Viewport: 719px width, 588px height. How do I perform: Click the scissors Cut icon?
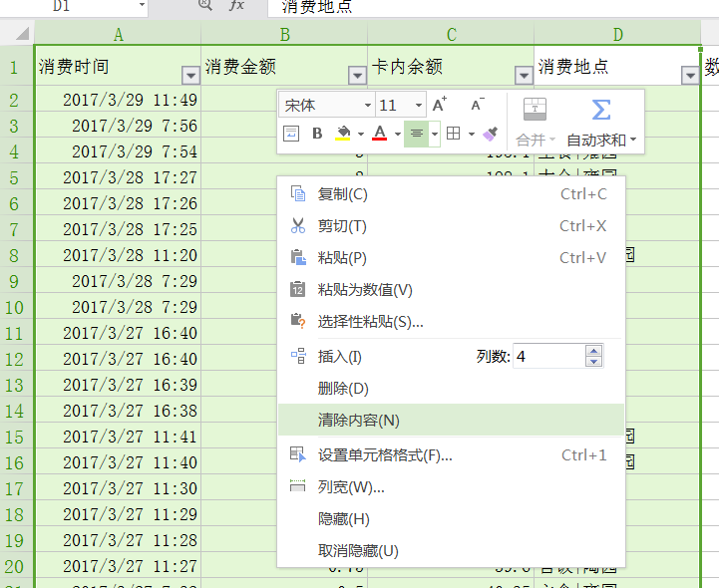(298, 226)
